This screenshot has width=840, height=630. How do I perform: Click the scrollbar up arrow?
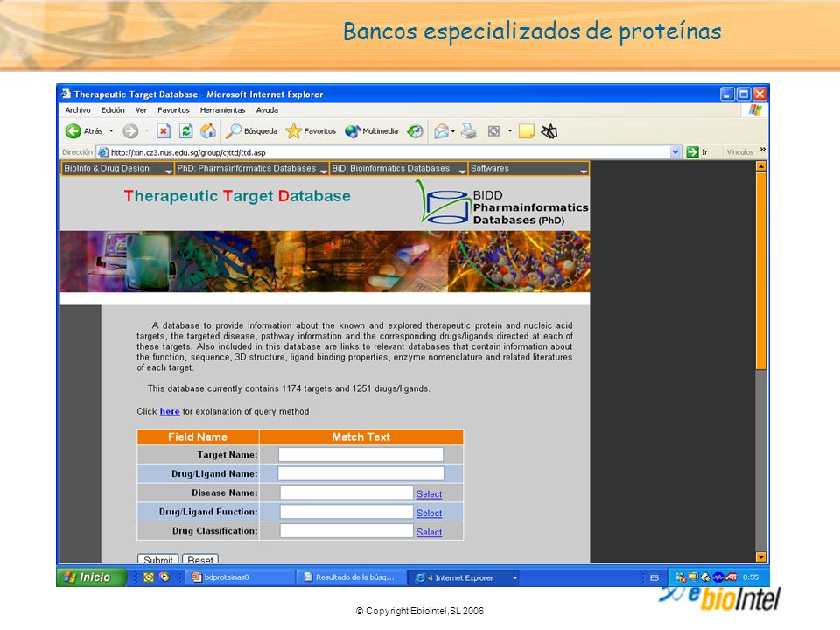point(760,166)
